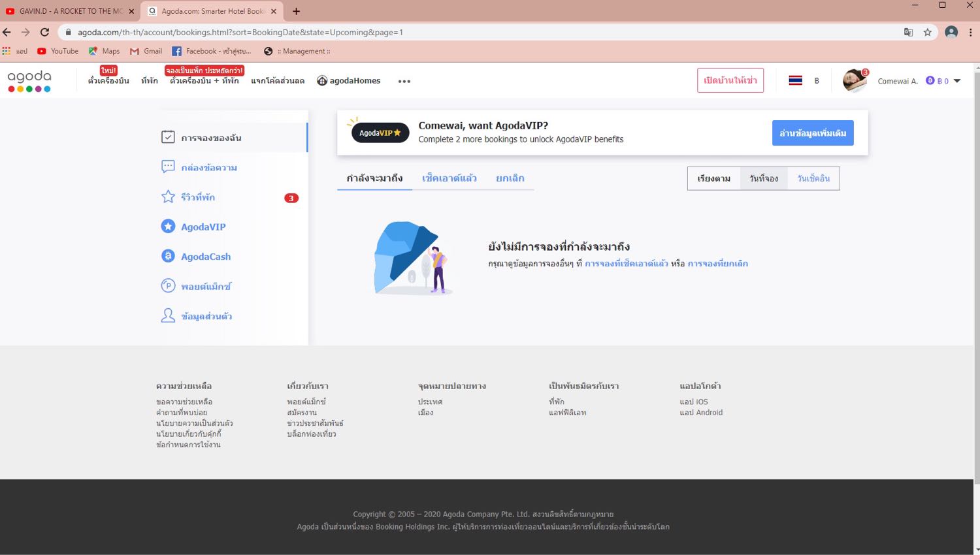Viewport: 980px width, 555px height.
Task: Open the คำถามที่พบบ่อย footer link
Action: coord(182,413)
